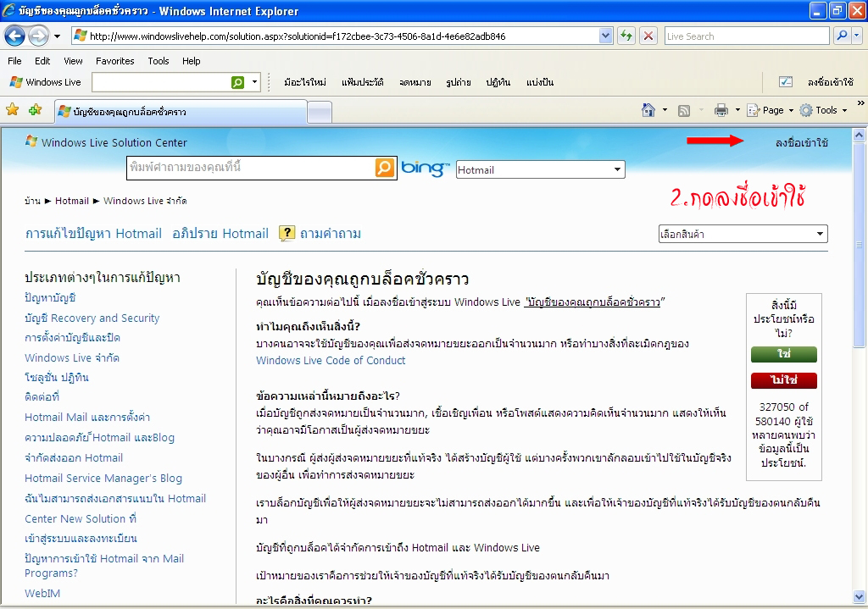
Task: Open the การแก้ไขปัญหา Hotmail tab
Action: tap(93, 234)
